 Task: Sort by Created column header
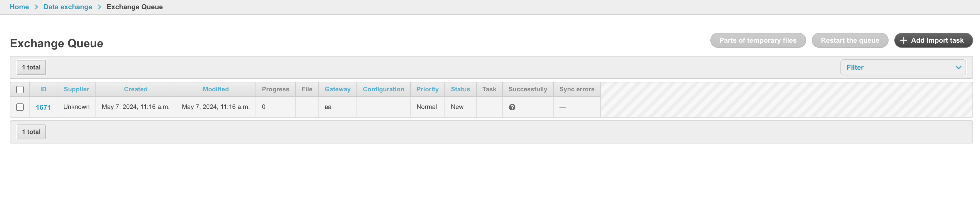136,89
